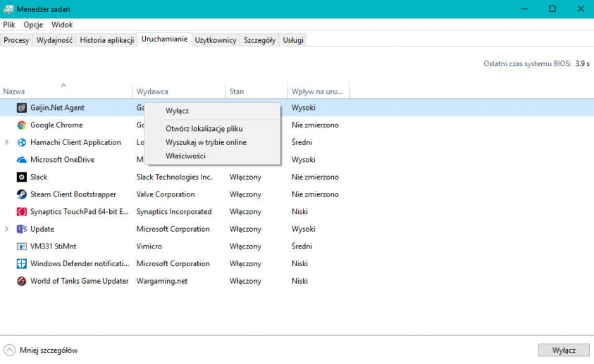This screenshot has height=364, width=594.
Task: Switch to the Wydajność tab
Action: point(54,40)
